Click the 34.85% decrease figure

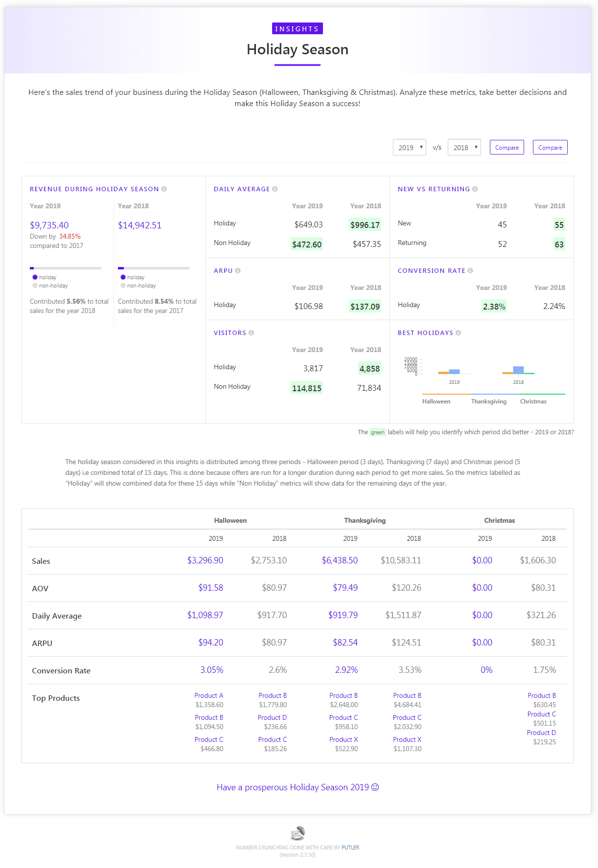click(x=70, y=237)
